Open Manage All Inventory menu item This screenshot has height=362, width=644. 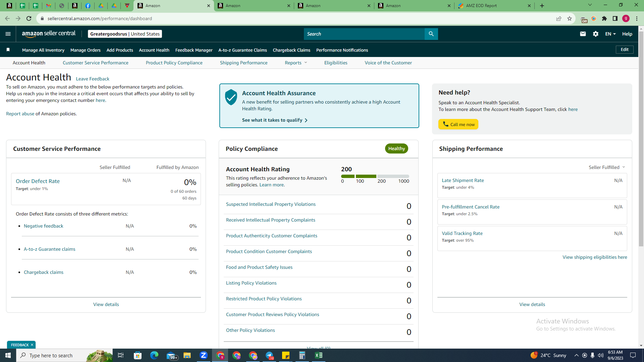43,50
